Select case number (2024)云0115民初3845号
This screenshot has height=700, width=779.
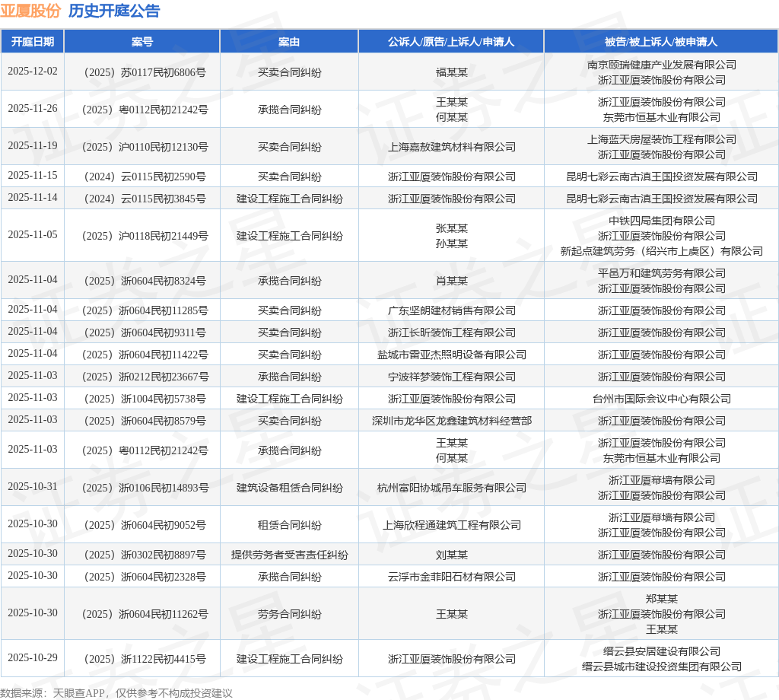(142, 199)
